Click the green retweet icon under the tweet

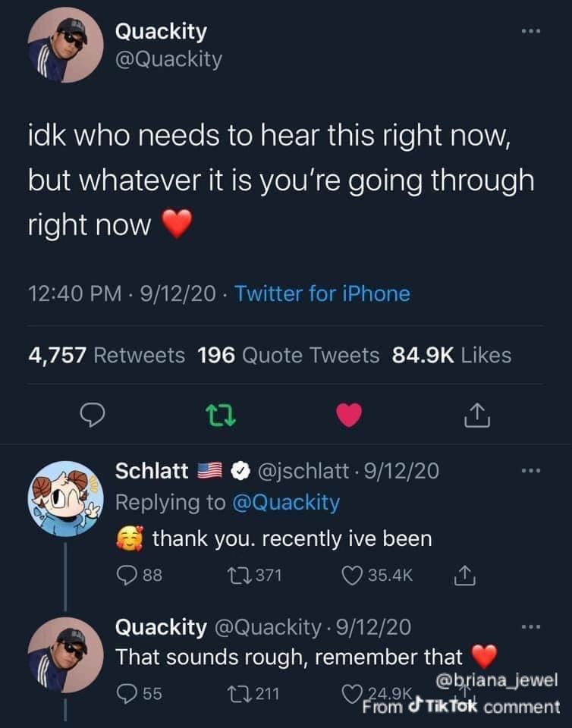(221, 416)
